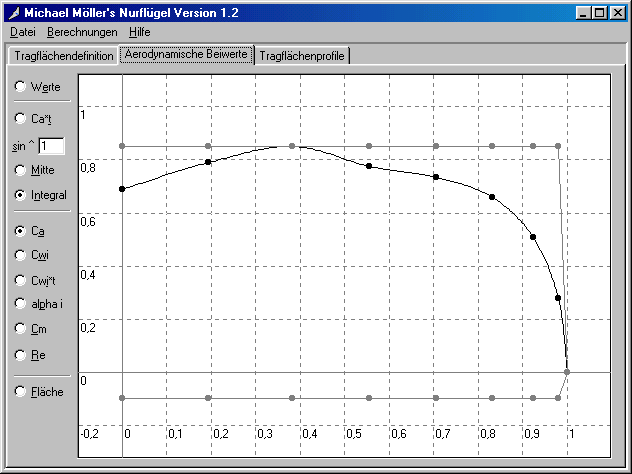Close the Nurflügel window

click(617, 13)
